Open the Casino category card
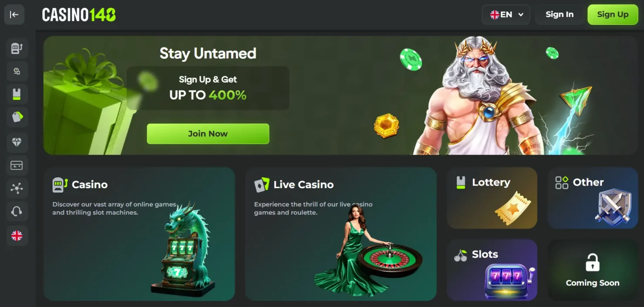Screen dimensions: 644x307 click(139, 234)
